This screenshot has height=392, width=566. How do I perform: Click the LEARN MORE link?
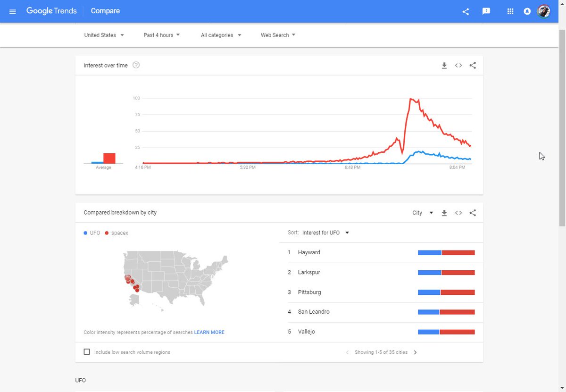pyautogui.click(x=209, y=332)
